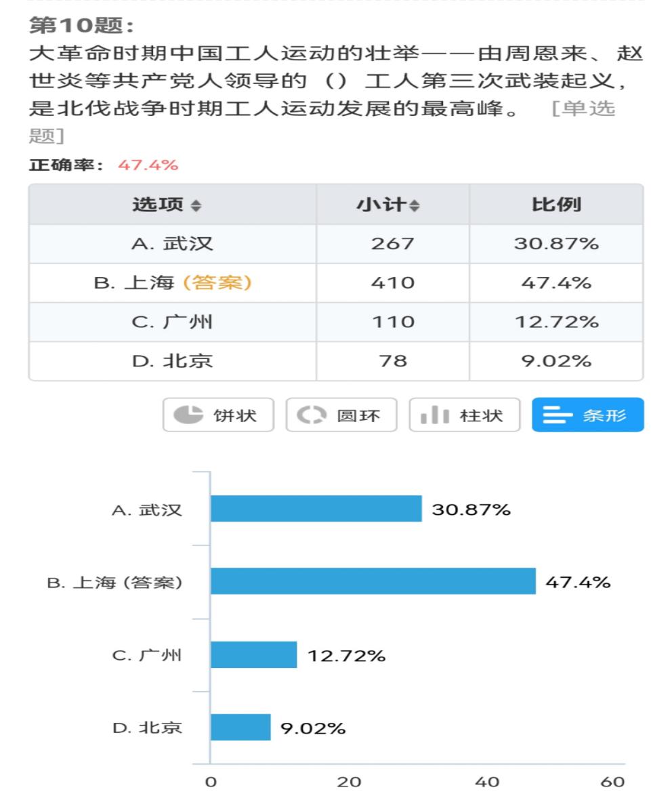Click the 比例 column header
Image resolution: width=672 pixels, height=798 pixels.
556,205
